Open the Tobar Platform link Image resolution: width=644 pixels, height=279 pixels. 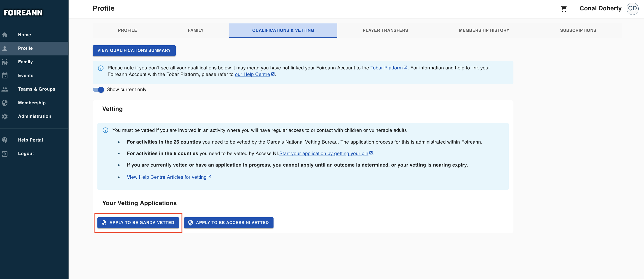tap(386, 68)
